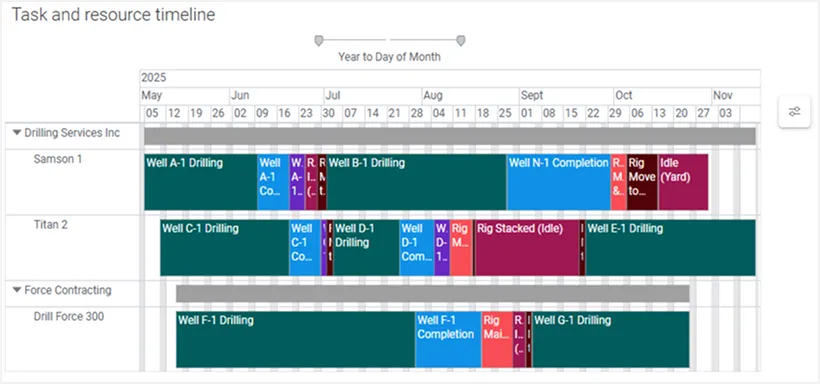Select the Titan 2 resource row
The image size is (820, 384).
51,224
